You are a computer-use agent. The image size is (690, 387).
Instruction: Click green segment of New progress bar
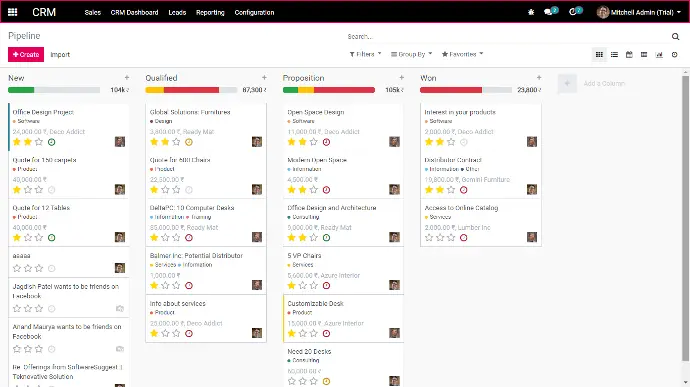point(21,90)
